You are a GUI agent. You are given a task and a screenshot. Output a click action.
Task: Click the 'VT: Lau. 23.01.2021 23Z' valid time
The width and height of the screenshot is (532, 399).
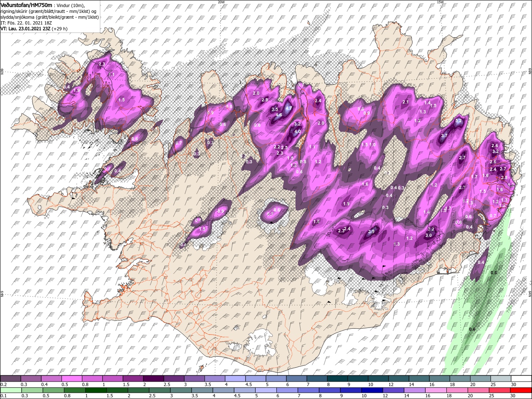[x=25, y=29]
